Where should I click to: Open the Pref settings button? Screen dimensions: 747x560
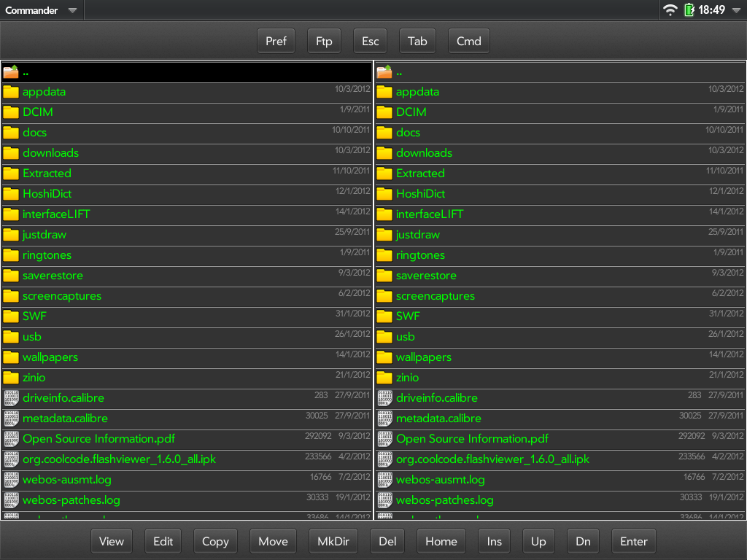(276, 41)
